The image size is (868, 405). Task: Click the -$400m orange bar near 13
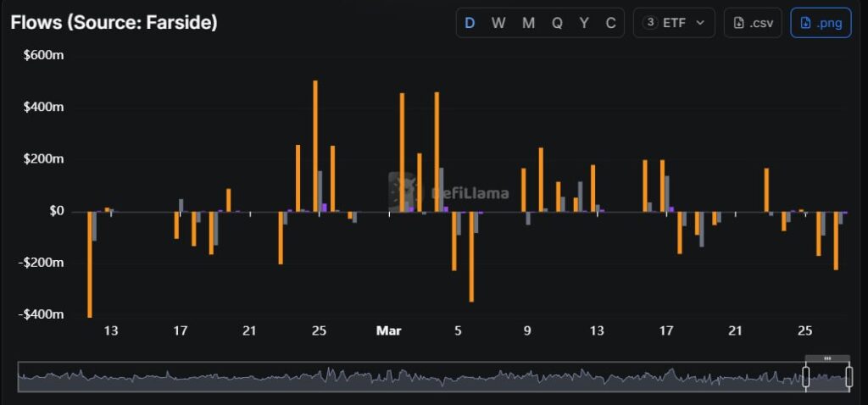click(x=89, y=264)
